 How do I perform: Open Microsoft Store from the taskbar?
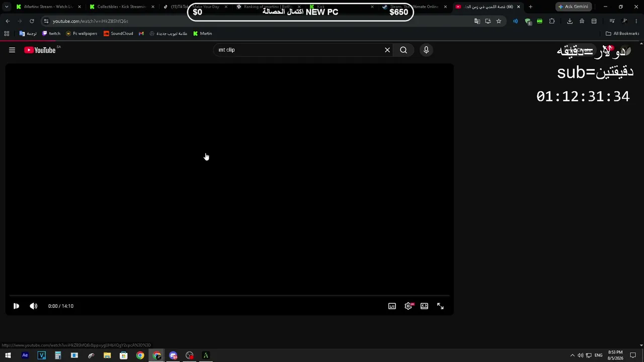coord(124,355)
